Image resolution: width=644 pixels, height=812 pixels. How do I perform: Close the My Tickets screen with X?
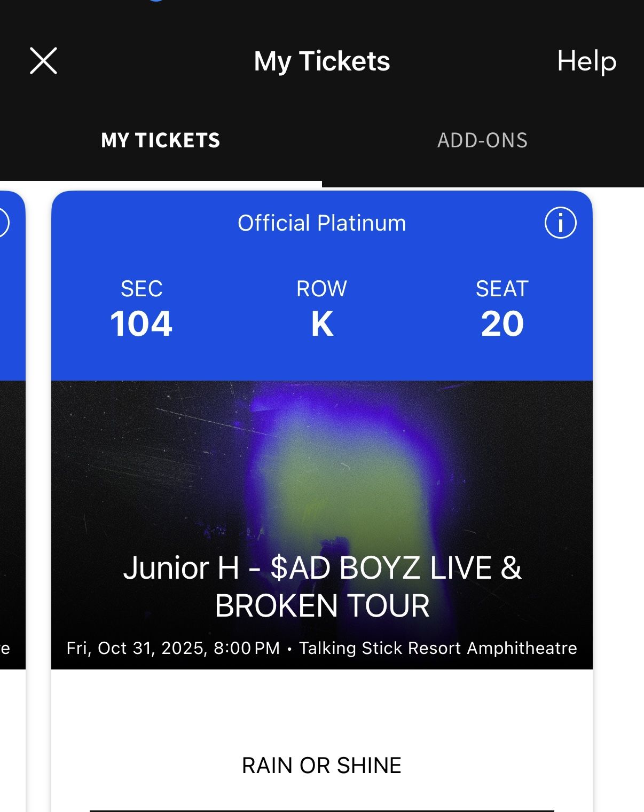43,61
